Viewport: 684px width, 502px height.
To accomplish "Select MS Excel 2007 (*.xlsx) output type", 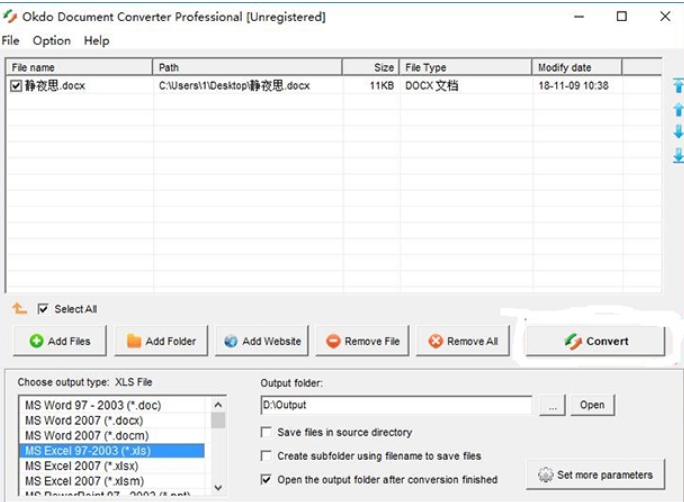I will (x=112, y=466).
